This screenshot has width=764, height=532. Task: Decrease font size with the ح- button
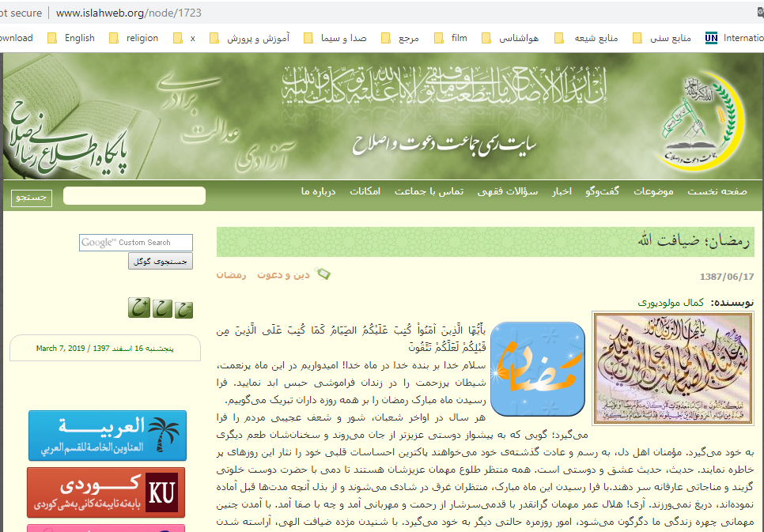[x=183, y=310]
